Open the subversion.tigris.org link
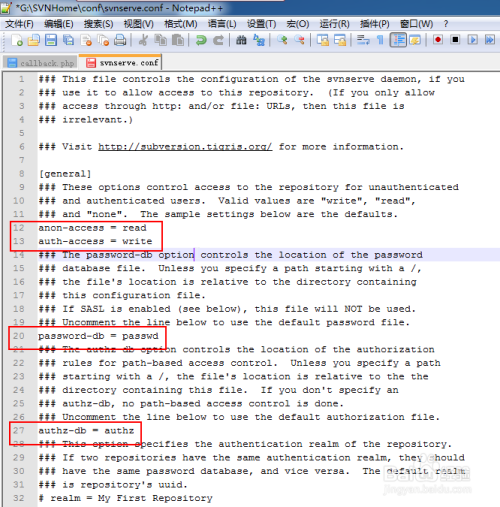Image resolution: width=500 pixels, height=507 pixels. (185, 147)
